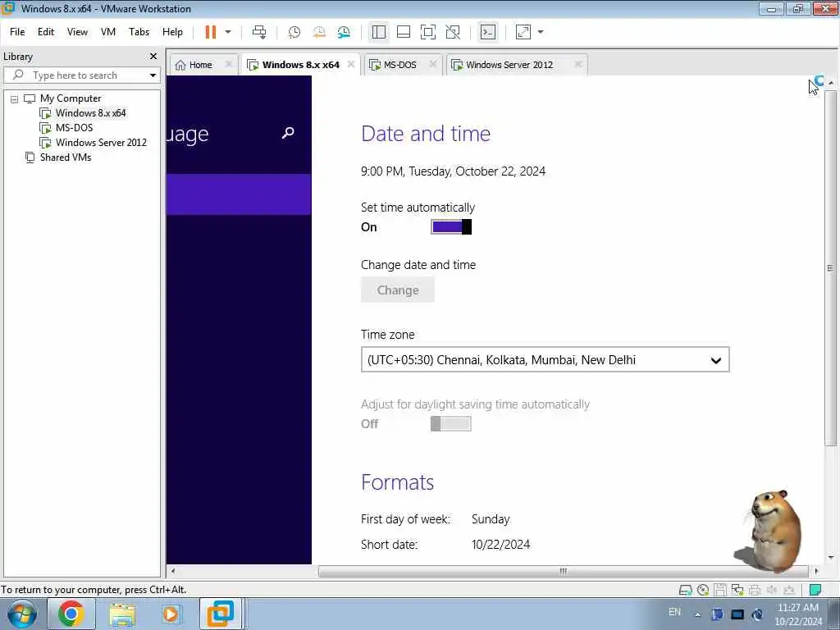Click the CD/DVD device status icon

point(703,591)
